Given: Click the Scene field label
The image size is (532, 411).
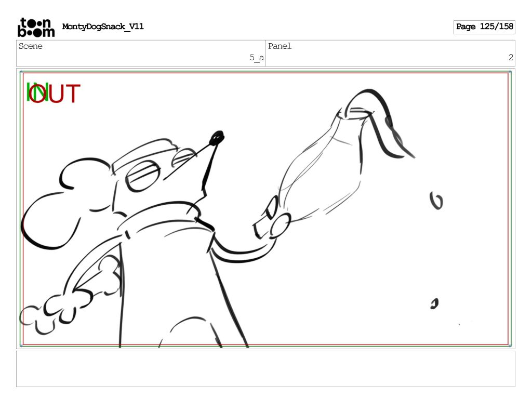Looking at the screenshot, I should (x=31, y=46).
